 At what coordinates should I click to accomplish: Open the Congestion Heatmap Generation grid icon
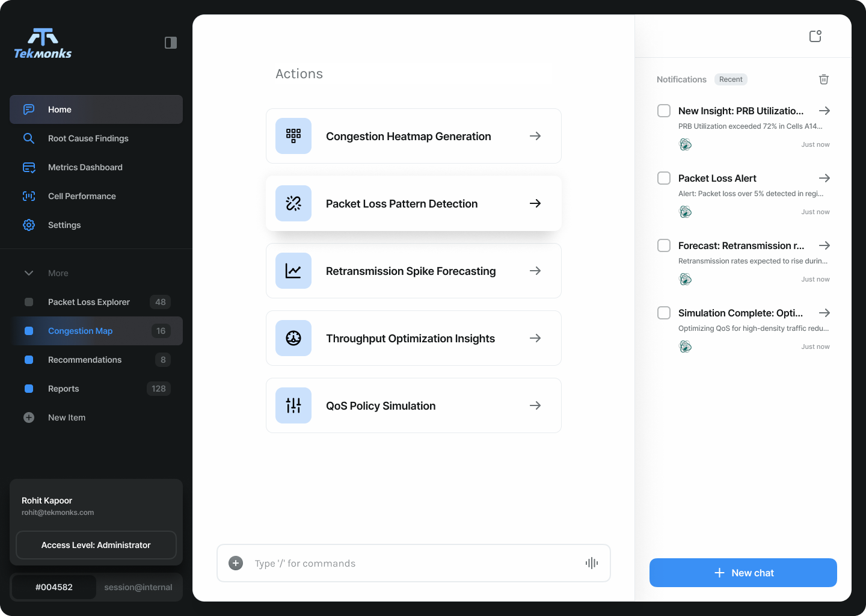pyautogui.click(x=293, y=136)
